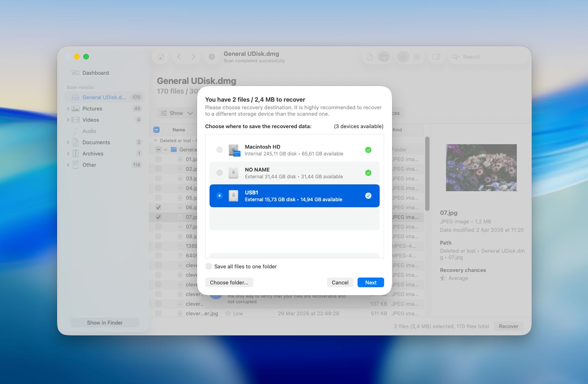
Task: Open Dashboard in sidebar
Action: [x=95, y=73]
